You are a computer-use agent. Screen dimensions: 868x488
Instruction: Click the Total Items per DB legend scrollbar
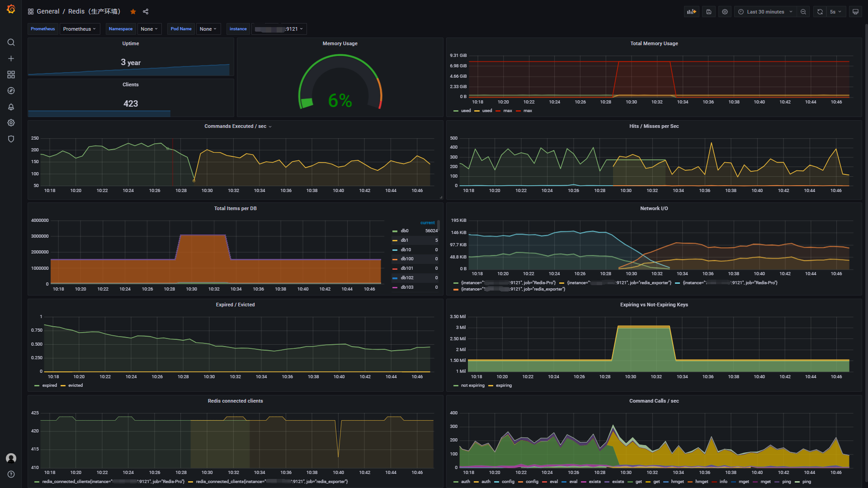pyautogui.click(x=439, y=226)
